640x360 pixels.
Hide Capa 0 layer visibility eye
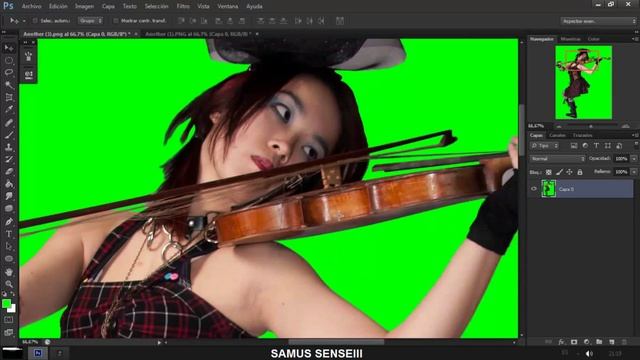tap(533, 189)
